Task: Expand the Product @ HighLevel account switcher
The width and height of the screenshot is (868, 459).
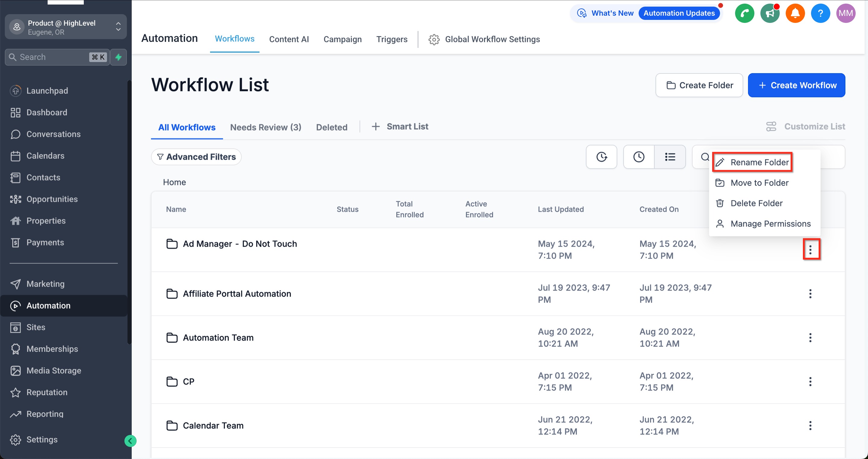Action: pyautogui.click(x=66, y=27)
